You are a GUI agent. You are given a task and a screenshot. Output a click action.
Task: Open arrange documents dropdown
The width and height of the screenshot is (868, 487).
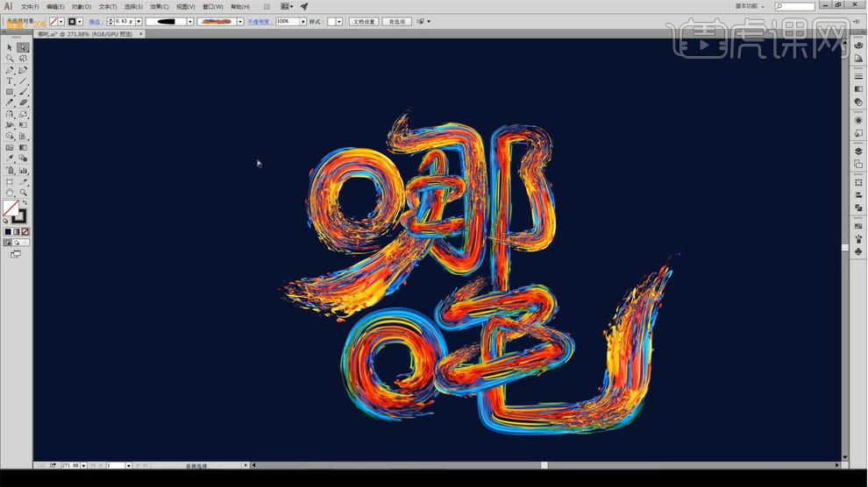(x=286, y=7)
